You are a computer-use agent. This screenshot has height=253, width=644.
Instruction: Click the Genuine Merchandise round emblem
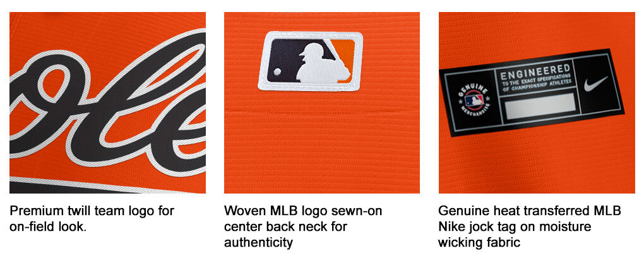coord(474,101)
